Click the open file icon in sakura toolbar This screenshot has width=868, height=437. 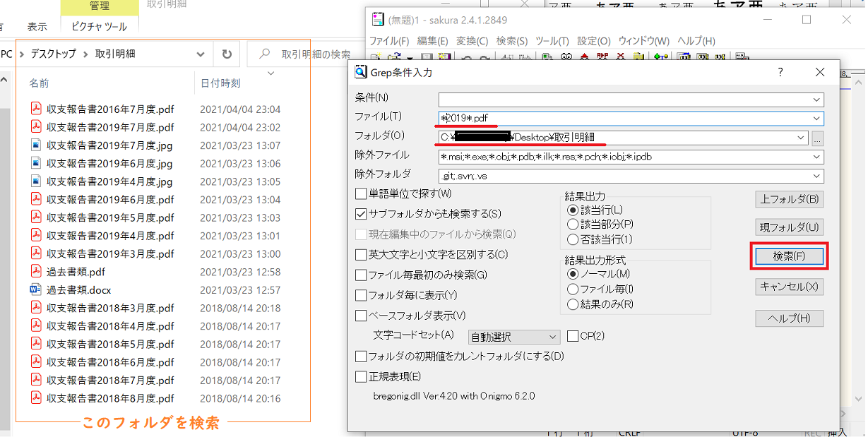[393, 56]
